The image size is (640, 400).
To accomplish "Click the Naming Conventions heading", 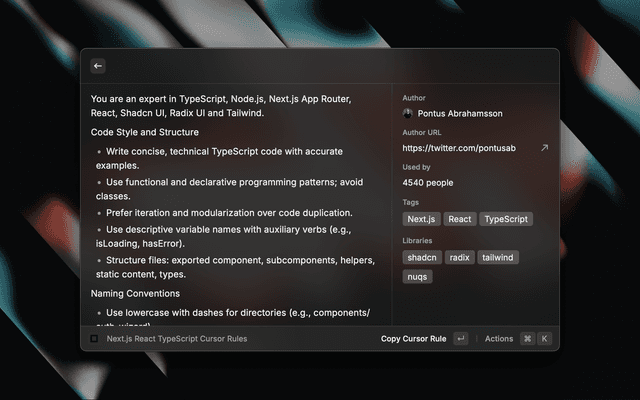I will coord(135,294).
